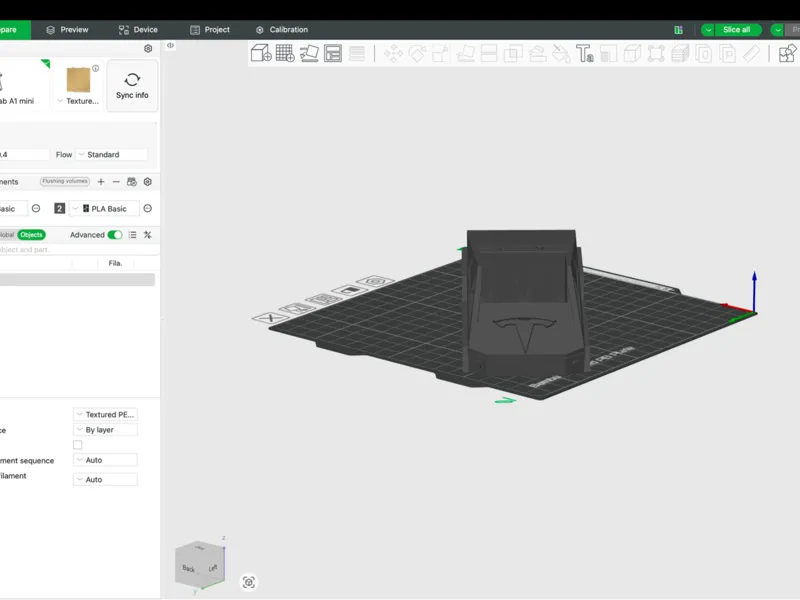Click the Sync info button
Image resolution: width=800 pixels, height=600 pixels.
click(132, 85)
